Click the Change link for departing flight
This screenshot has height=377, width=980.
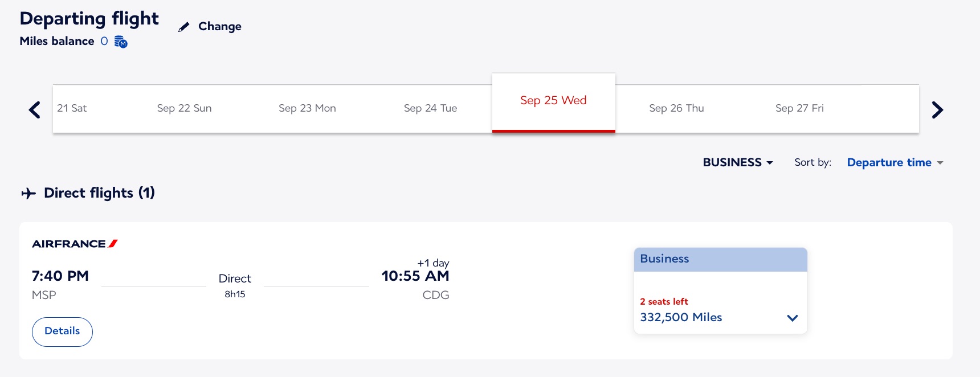(x=219, y=26)
